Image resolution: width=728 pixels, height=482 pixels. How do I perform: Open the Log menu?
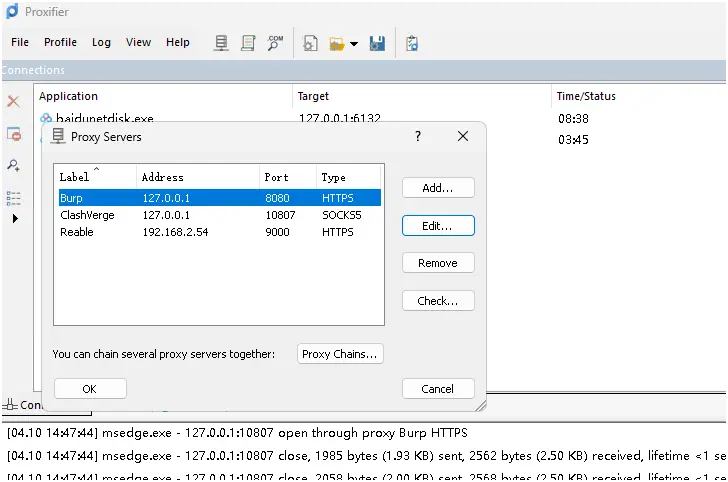[x=101, y=42]
